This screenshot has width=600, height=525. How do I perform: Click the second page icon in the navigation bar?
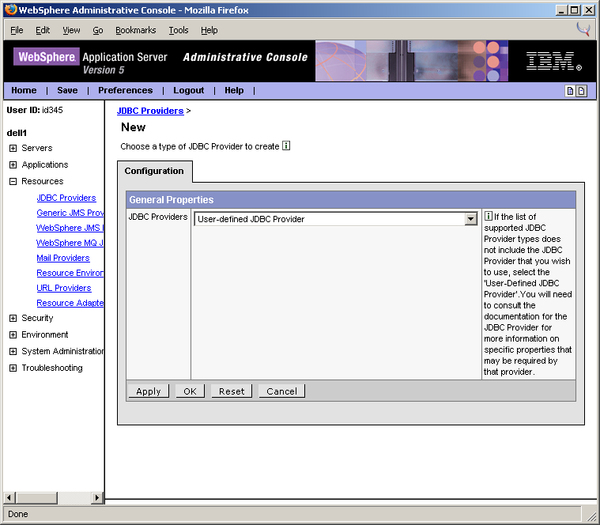pos(581,91)
